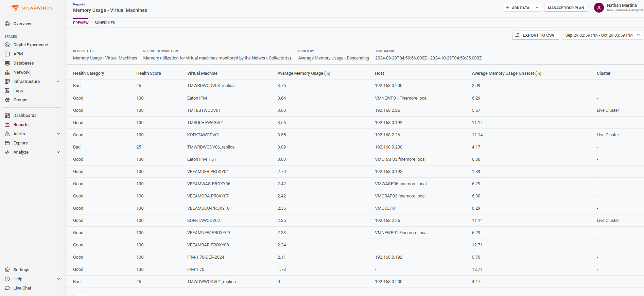This screenshot has height=296, width=644.
Task: Click the plus icon in Add Data
Action: point(508,8)
